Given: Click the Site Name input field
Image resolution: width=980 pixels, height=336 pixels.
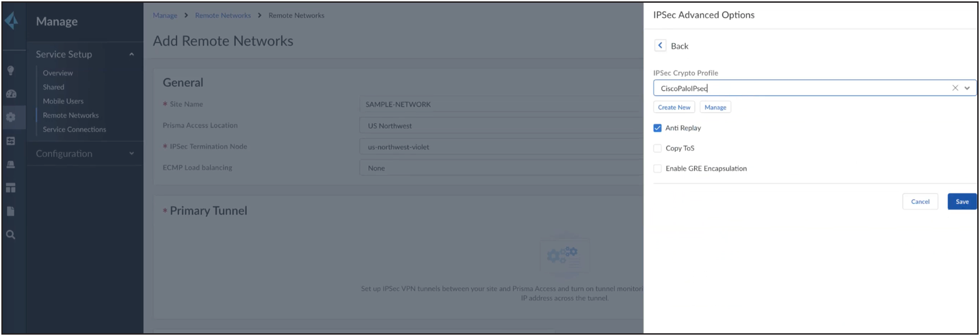Looking at the screenshot, I should (501, 105).
